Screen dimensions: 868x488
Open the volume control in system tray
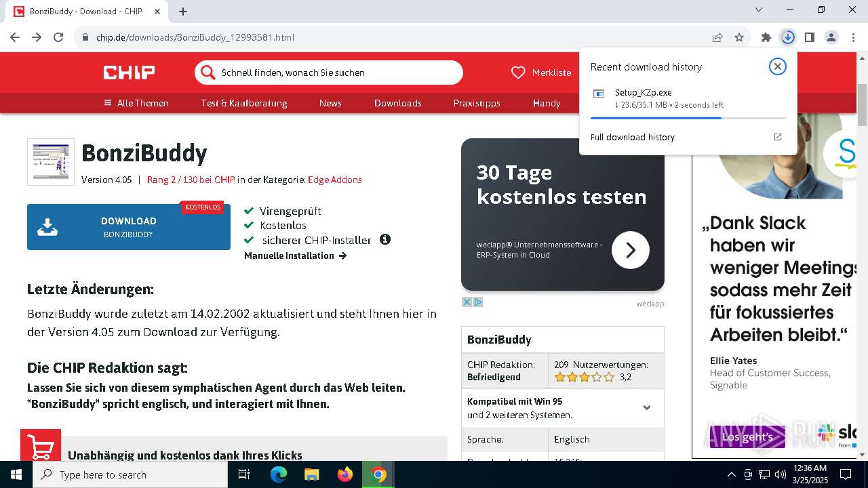(x=781, y=474)
